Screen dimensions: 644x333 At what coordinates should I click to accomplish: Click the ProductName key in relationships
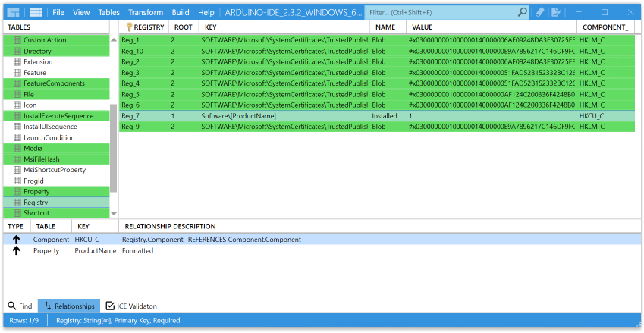point(96,251)
